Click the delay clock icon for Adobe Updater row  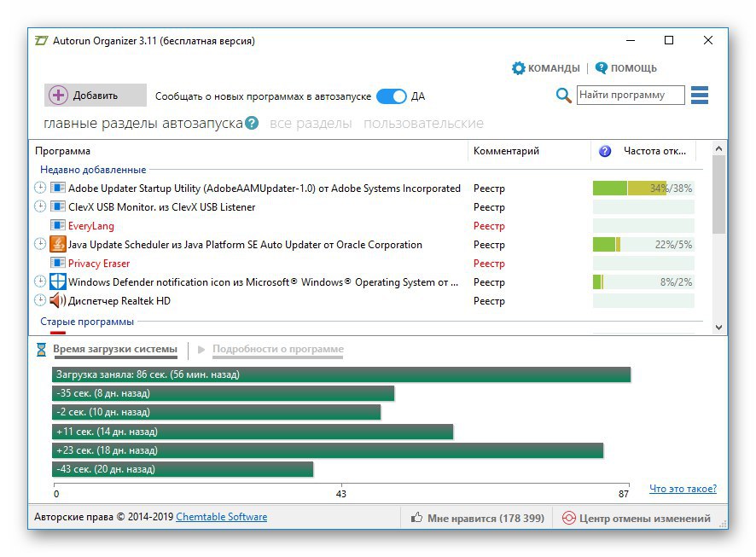pyautogui.click(x=40, y=188)
